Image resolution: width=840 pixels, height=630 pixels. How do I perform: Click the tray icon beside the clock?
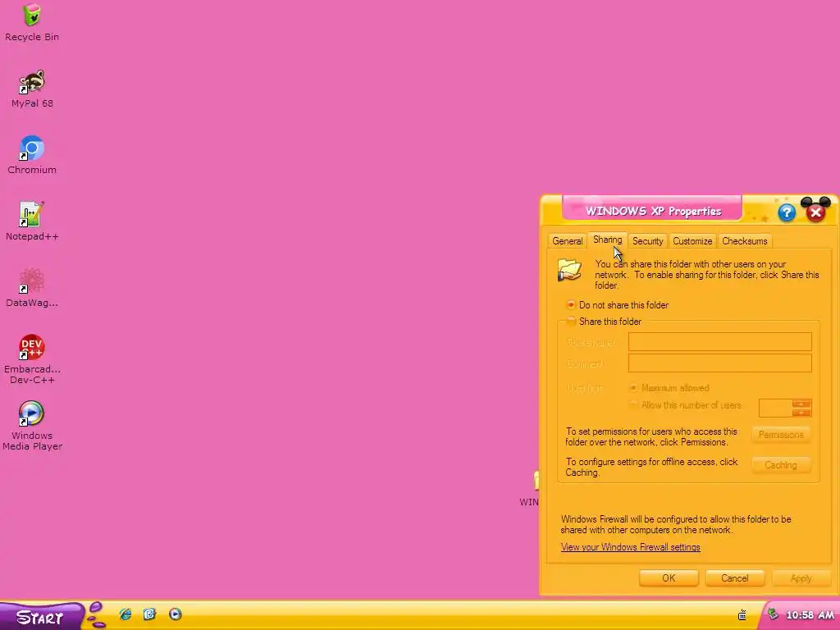point(773,614)
